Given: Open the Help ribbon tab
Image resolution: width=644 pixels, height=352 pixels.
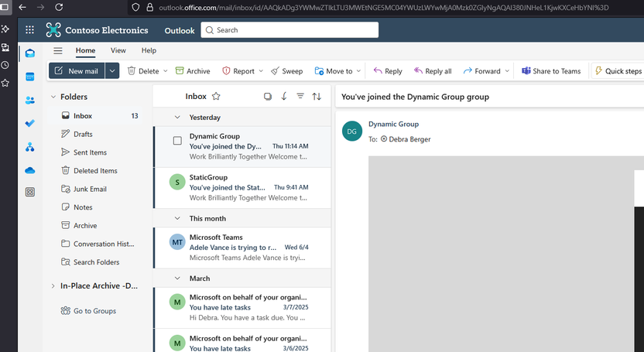Looking at the screenshot, I should (149, 50).
